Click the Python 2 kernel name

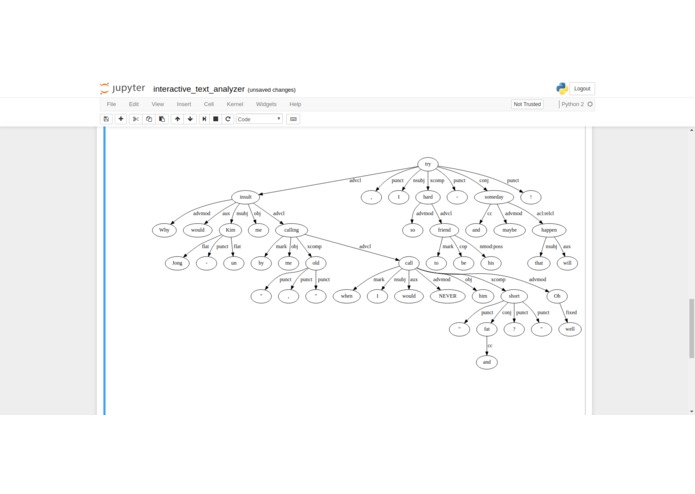pos(573,104)
